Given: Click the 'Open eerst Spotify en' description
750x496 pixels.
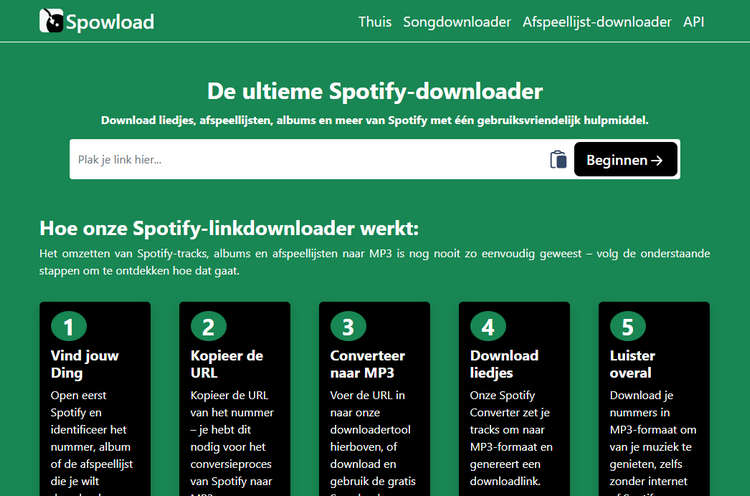Looking at the screenshot, I should point(92,442).
